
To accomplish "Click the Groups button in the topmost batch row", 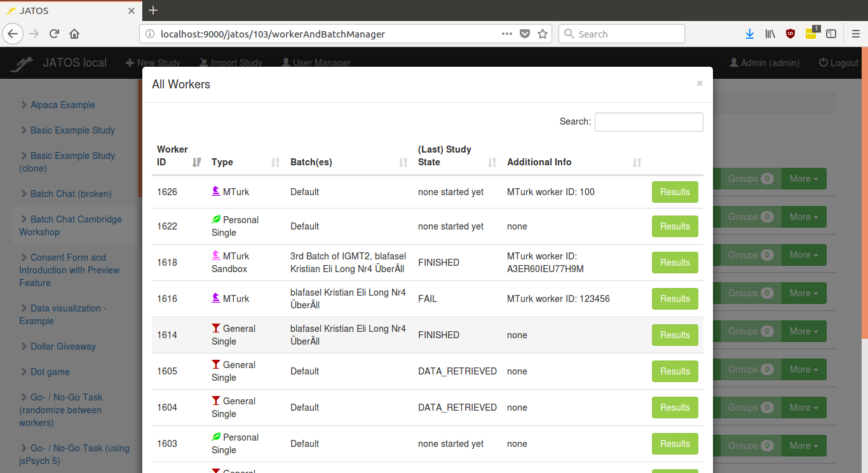I will 750,179.
